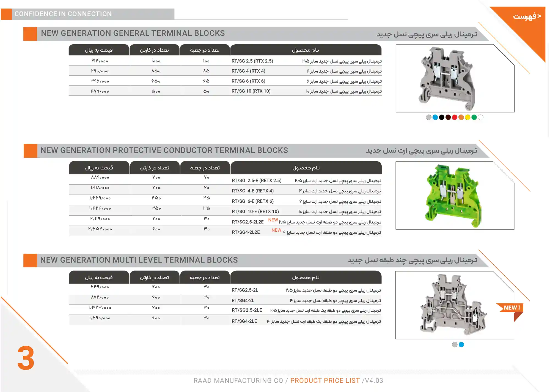
Task: Click the yellow color dot in the color row
Action: pos(468,117)
